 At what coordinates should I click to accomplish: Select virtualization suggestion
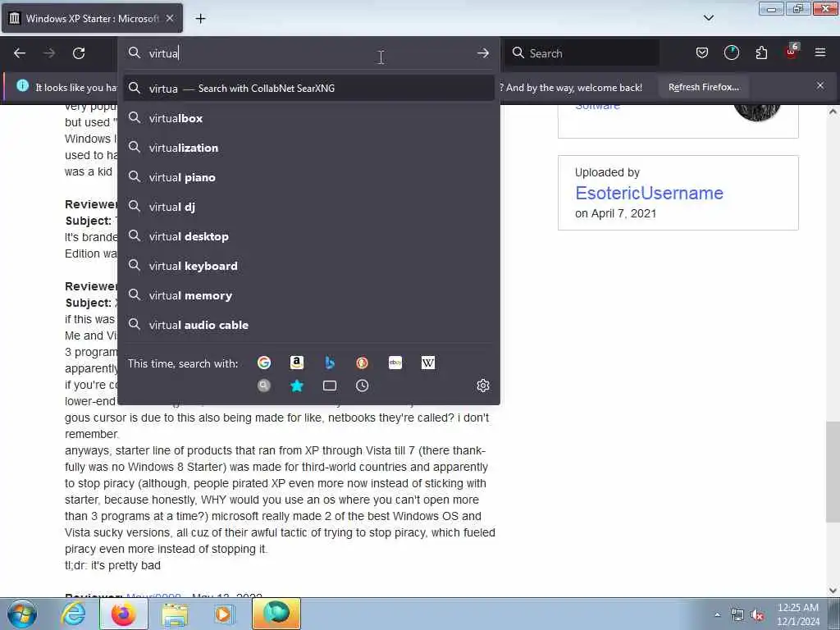(x=309, y=148)
